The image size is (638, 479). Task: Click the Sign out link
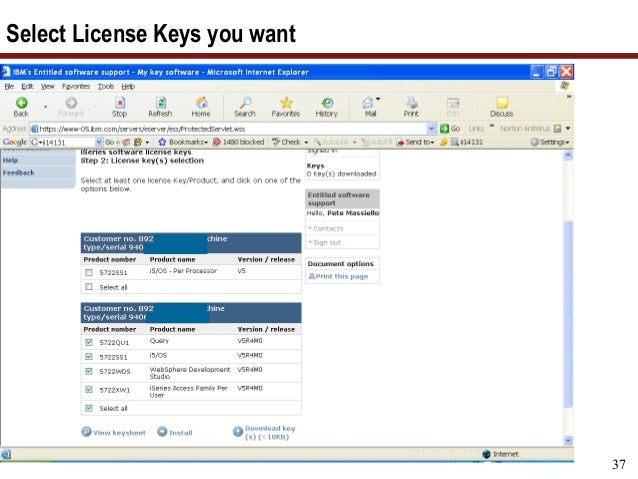[325, 243]
